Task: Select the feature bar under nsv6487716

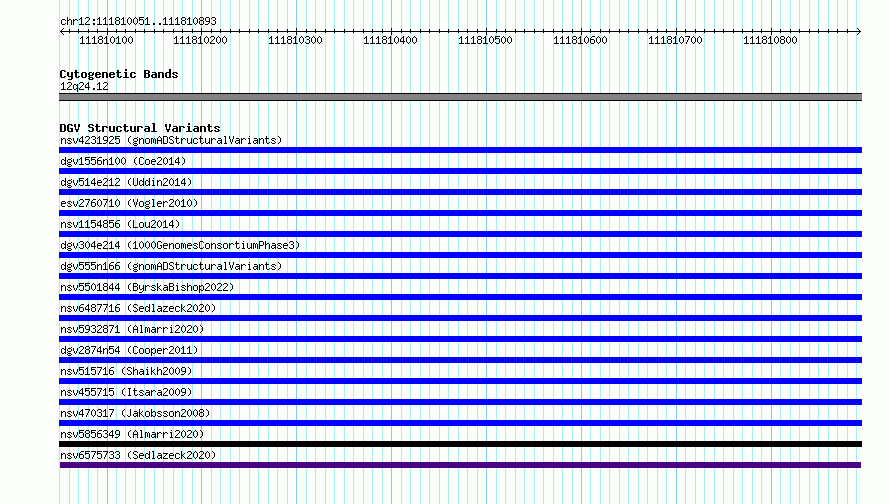Action: coord(460,318)
